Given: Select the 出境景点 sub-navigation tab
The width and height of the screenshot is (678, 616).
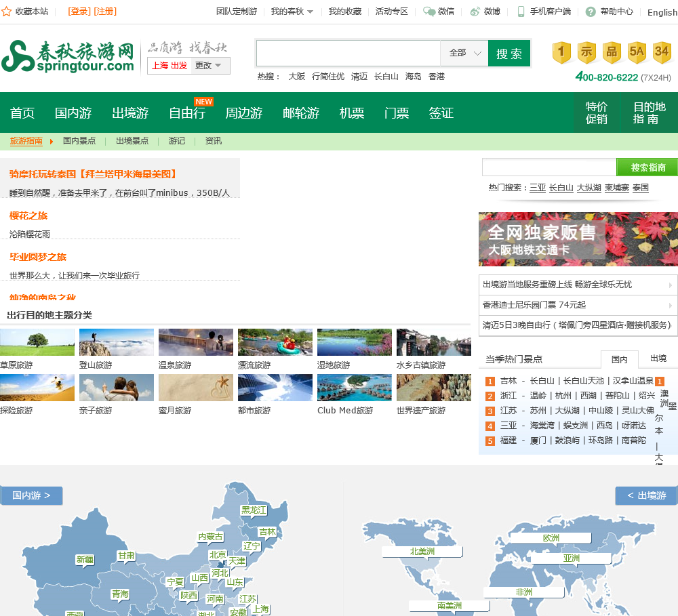Looking at the screenshot, I should pyautogui.click(x=132, y=141).
